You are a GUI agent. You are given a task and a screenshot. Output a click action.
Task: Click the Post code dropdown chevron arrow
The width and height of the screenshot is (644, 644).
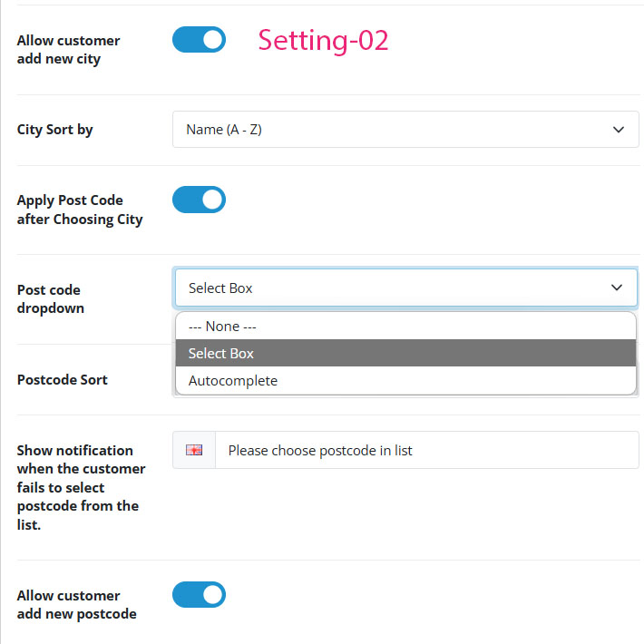click(617, 288)
